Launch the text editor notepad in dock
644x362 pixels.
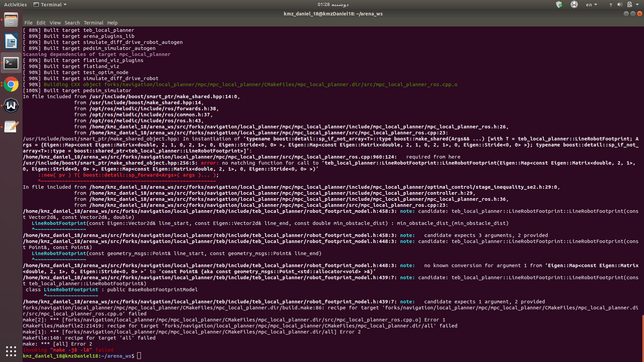tap(11, 127)
